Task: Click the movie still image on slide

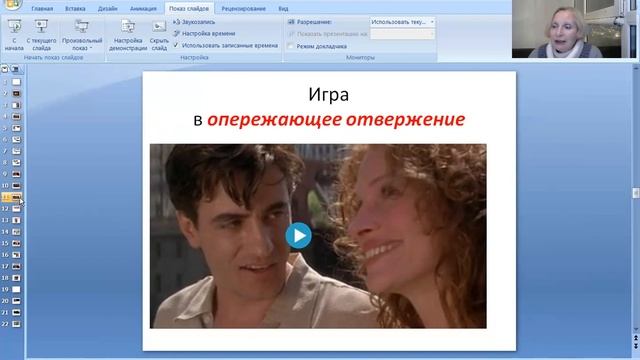Action: (318, 236)
